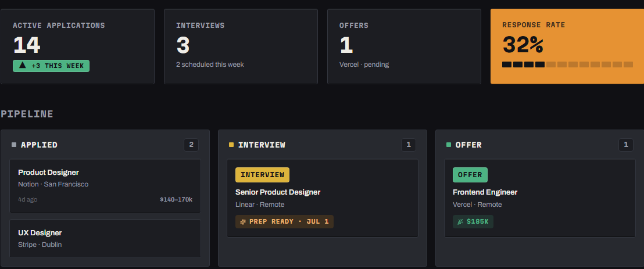
Task: Select the APPLIED column heading
Action: click(x=39, y=145)
